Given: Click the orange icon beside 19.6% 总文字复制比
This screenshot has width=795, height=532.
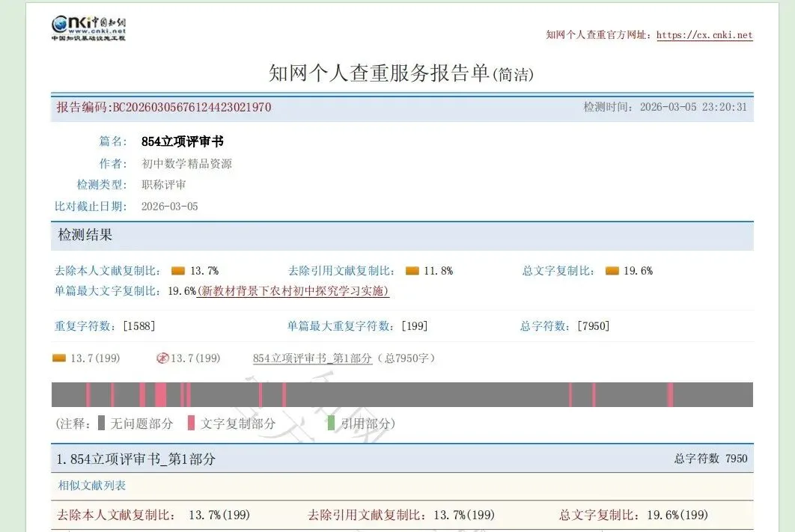Looking at the screenshot, I should 612,271.
